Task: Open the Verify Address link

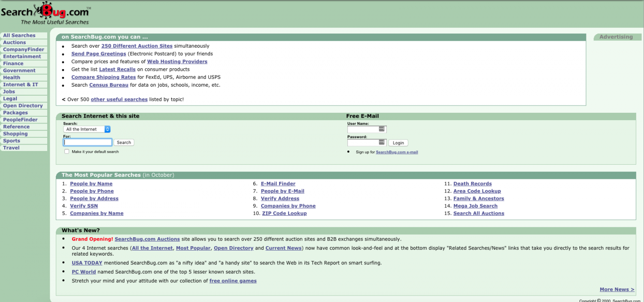Action: pos(280,199)
